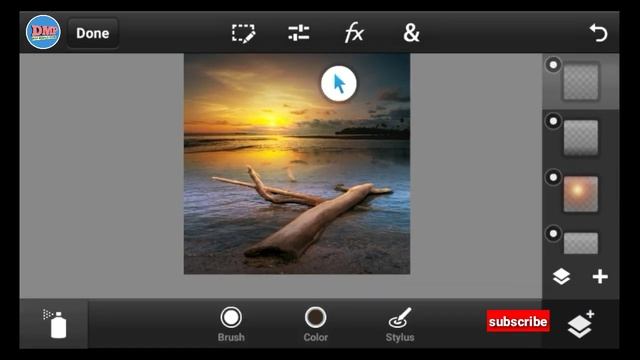
Task: Click the plus icon in layers panel
Action: (600, 277)
